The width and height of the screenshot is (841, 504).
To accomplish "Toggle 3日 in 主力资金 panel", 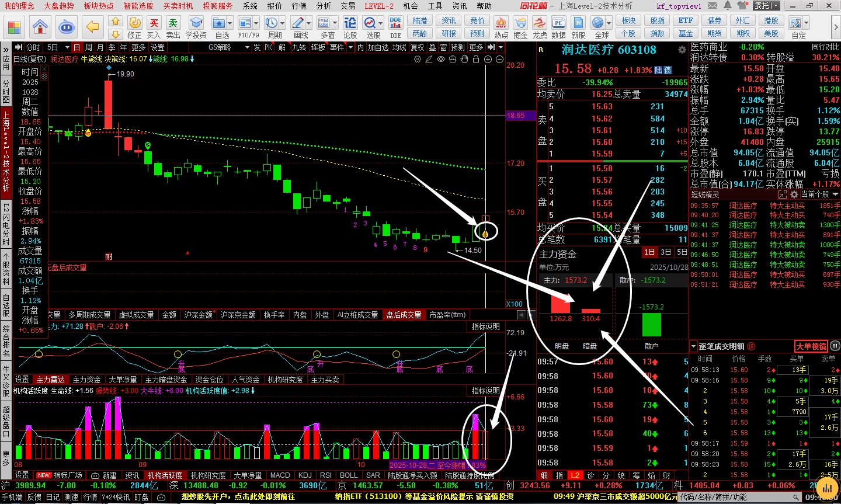I will (666, 252).
